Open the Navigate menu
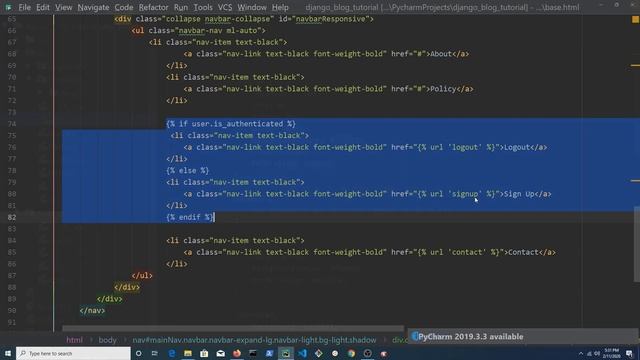640x360 pixels. point(93,7)
